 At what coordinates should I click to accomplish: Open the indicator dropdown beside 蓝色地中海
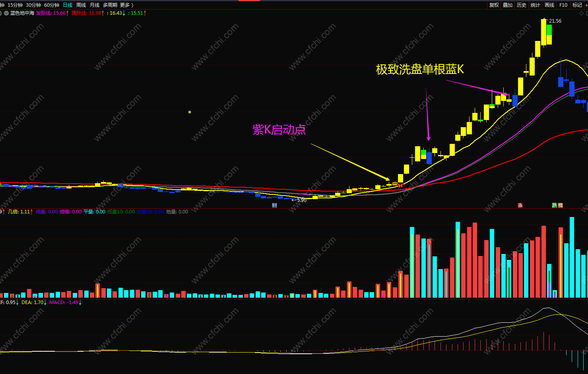6,13
